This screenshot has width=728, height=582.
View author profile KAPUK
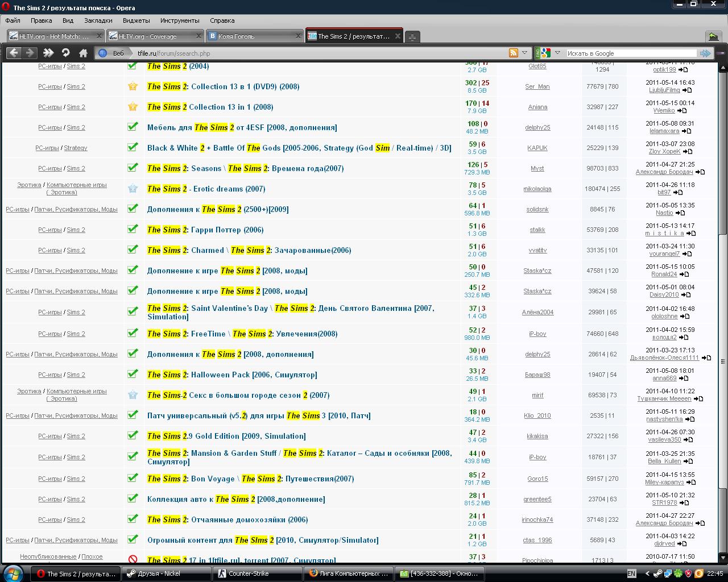point(537,148)
